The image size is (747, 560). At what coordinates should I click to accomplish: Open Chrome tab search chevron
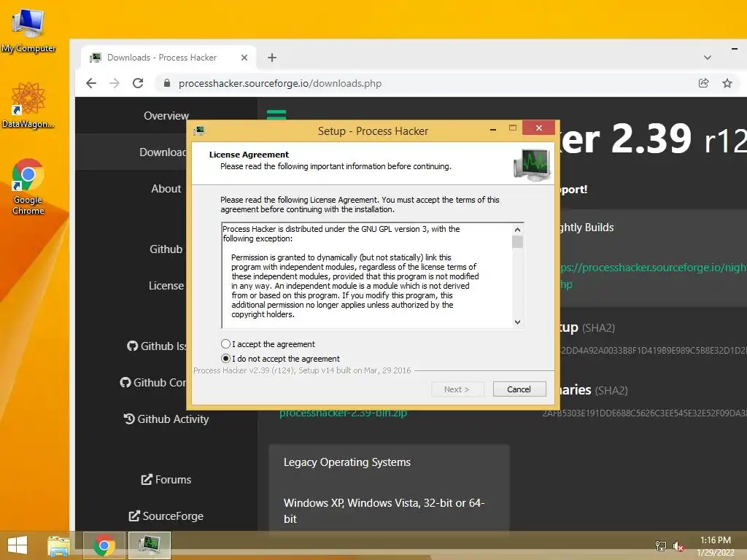click(708, 58)
